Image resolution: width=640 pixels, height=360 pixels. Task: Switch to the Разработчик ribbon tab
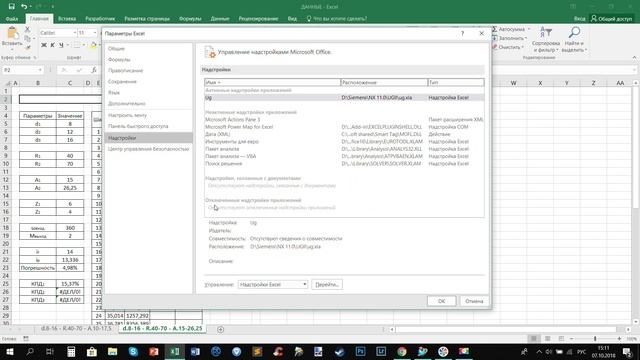point(100,19)
